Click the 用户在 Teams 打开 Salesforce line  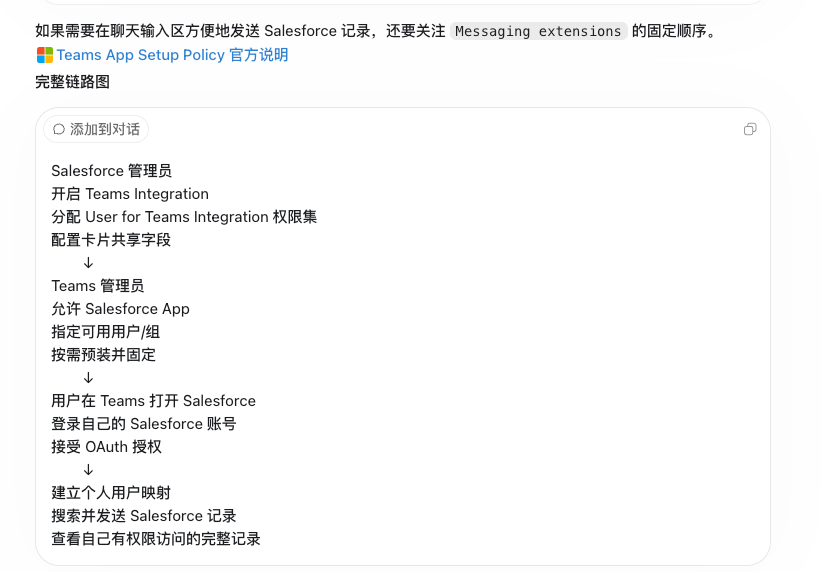click(x=153, y=401)
